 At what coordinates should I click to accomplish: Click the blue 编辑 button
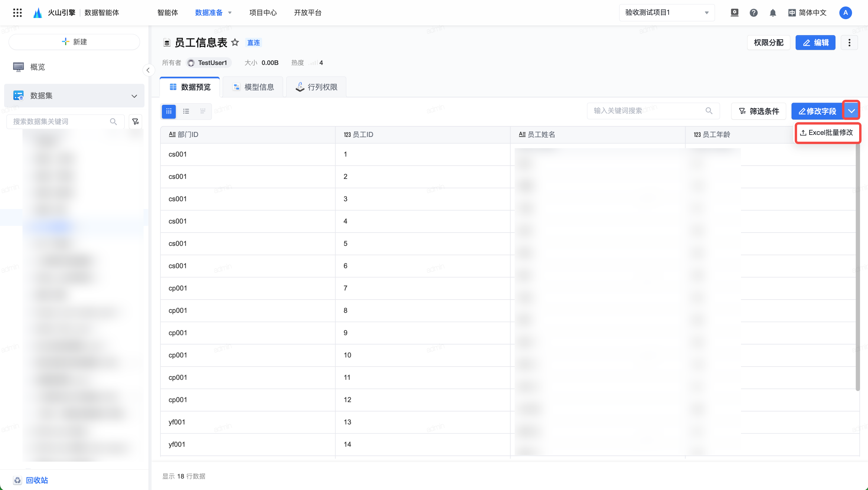tap(815, 43)
